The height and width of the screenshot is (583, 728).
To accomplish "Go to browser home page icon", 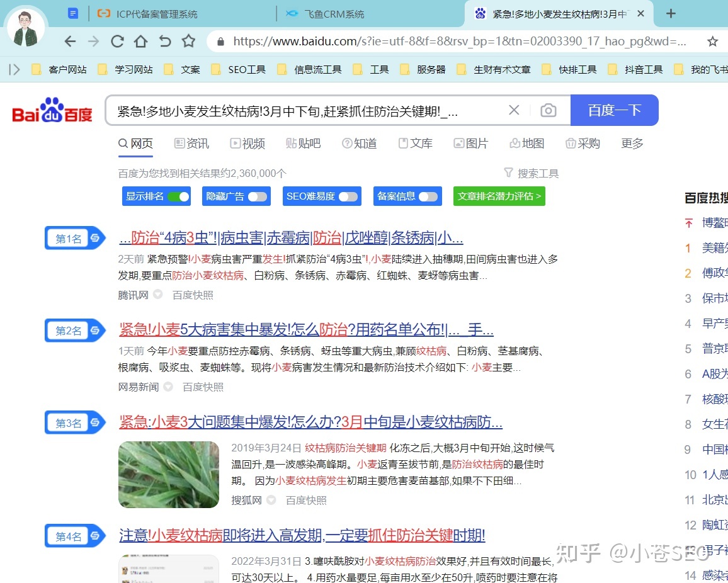I will click(141, 42).
